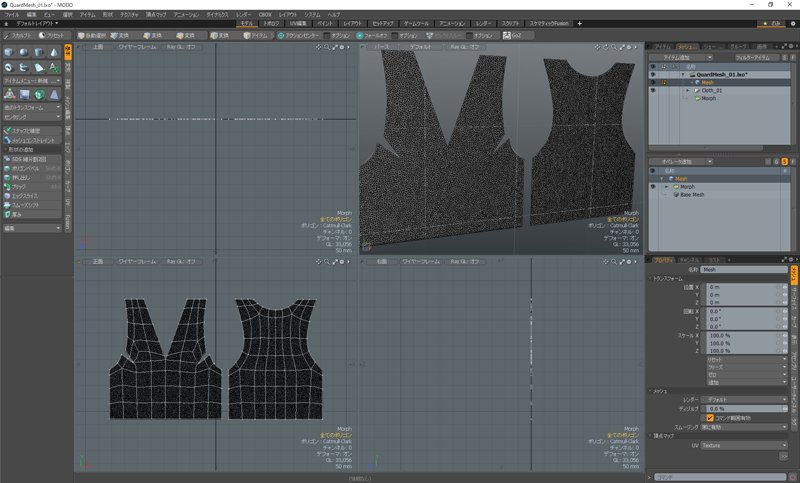Select the sphere primitive tool icon
The height and width of the screenshot is (483, 800).
23,53
